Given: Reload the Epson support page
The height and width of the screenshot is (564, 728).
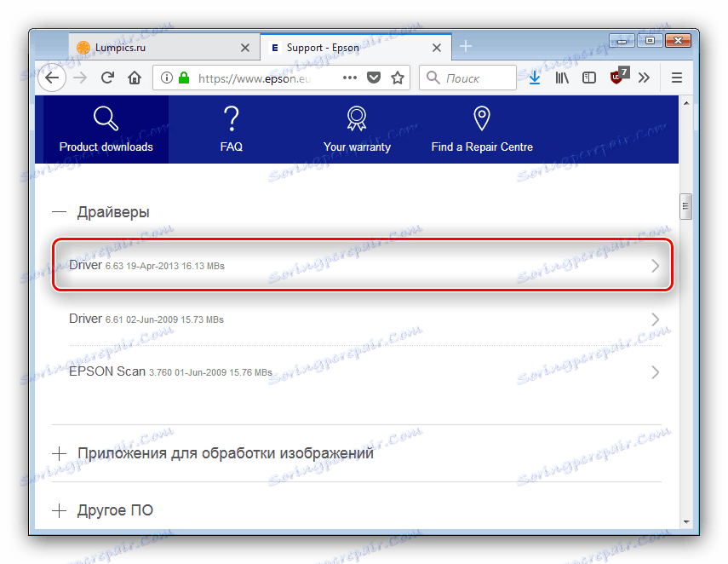Looking at the screenshot, I should pos(108,78).
